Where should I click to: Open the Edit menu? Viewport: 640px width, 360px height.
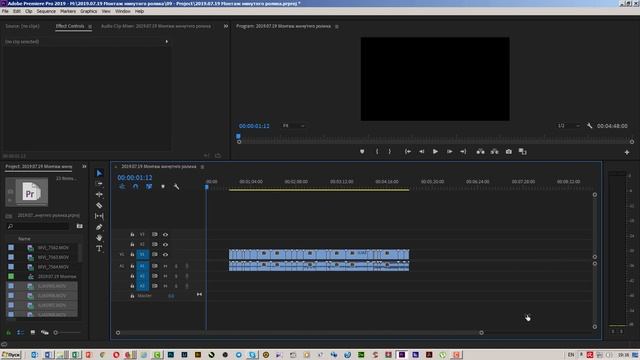pos(17,11)
